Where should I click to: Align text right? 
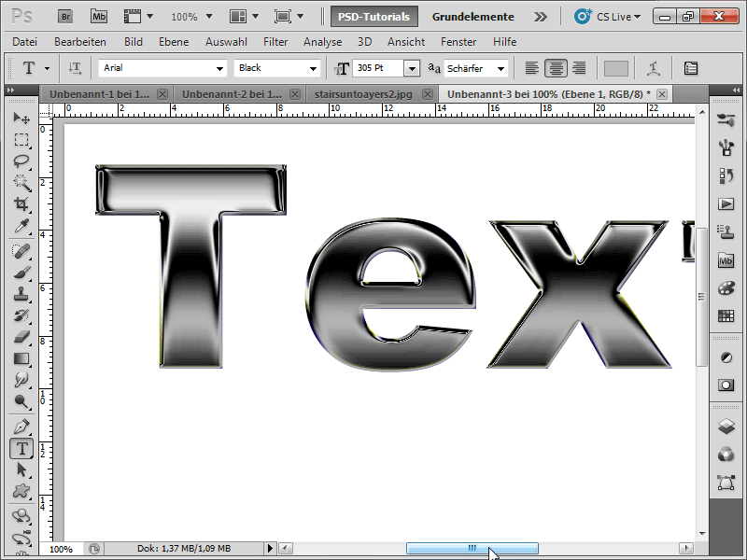coord(579,68)
